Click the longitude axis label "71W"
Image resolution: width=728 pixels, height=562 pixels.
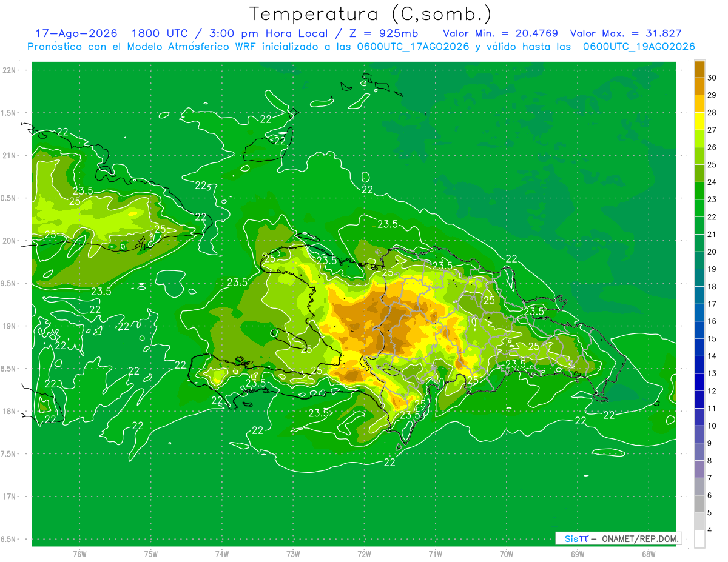coord(435,554)
